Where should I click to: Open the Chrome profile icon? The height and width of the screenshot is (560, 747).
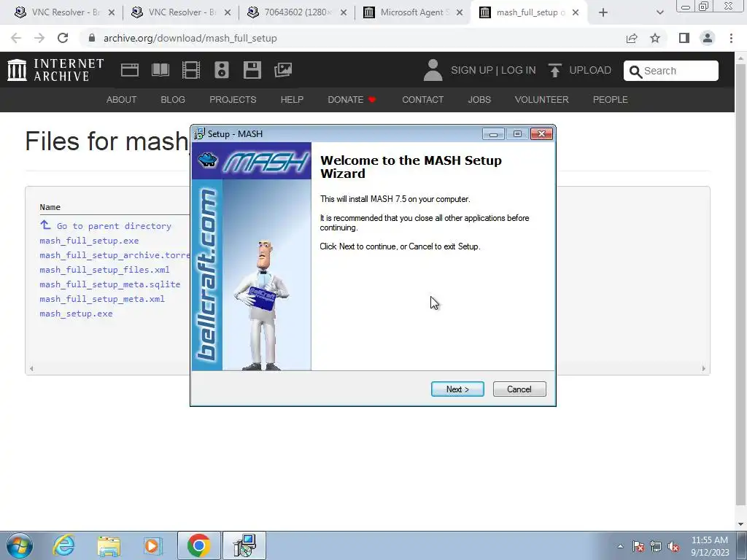pos(708,38)
